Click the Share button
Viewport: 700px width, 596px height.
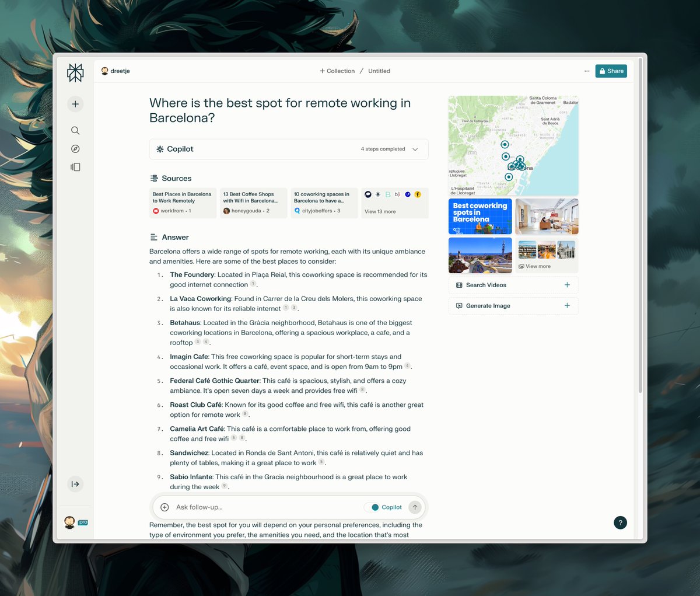(611, 71)
